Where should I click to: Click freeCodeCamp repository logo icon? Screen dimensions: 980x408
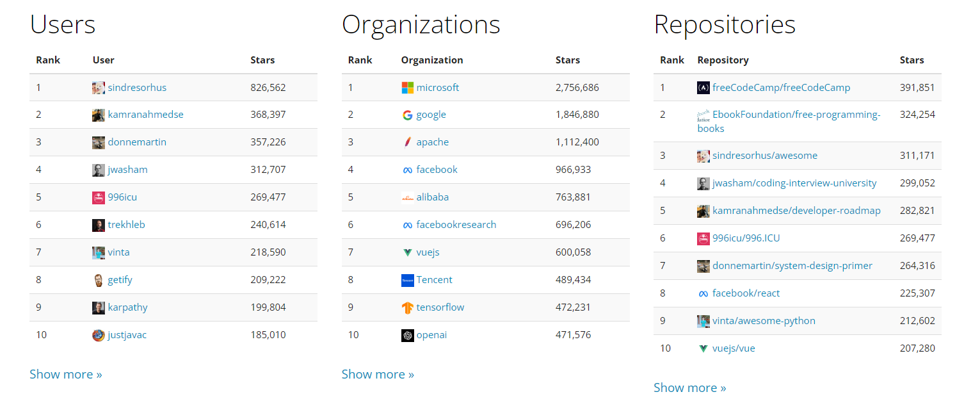[703, 88]
